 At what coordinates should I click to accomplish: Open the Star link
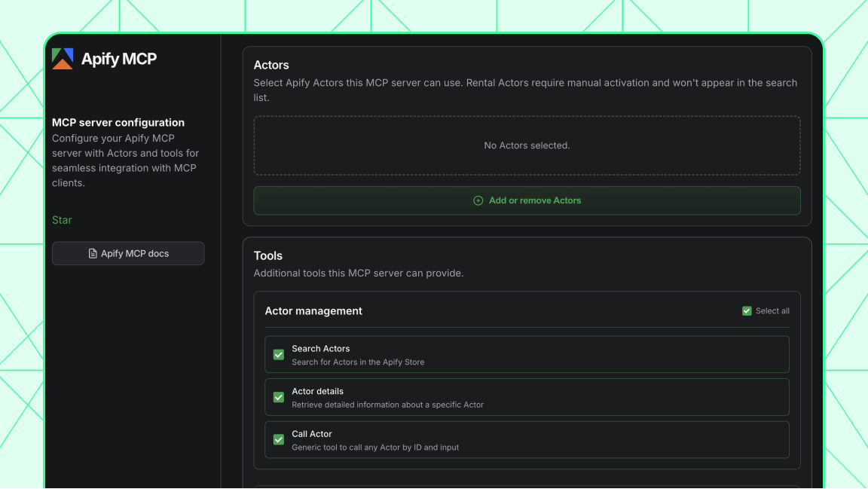click(61, 220)
